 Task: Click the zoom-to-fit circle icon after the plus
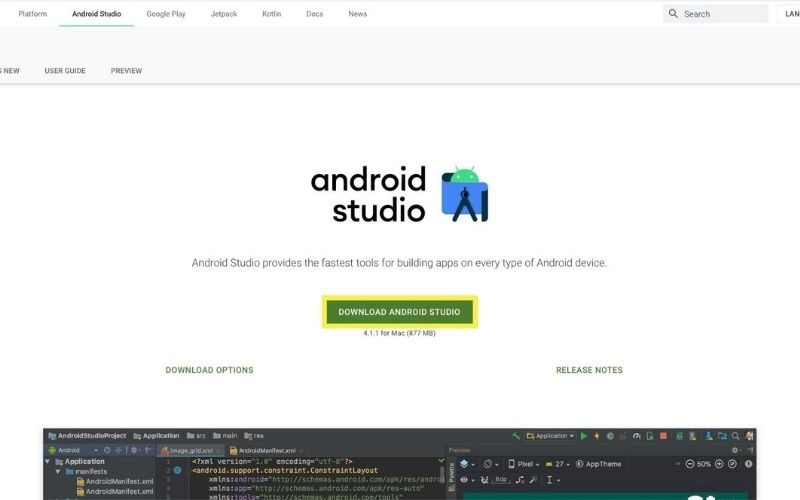coord(732,464)
